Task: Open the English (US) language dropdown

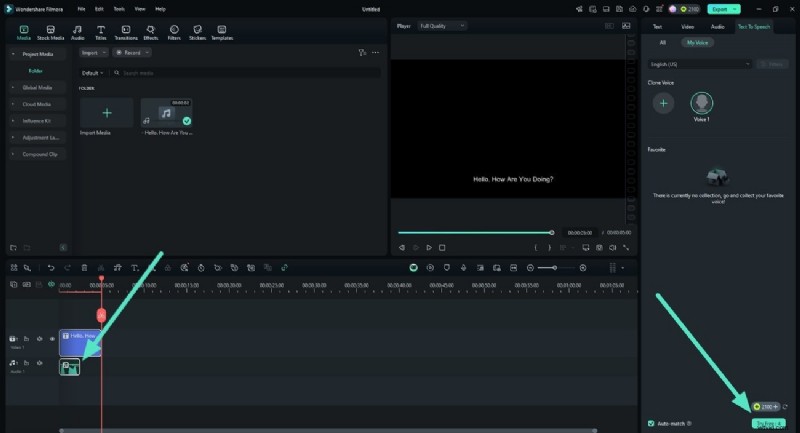Action: pos(699,64)
